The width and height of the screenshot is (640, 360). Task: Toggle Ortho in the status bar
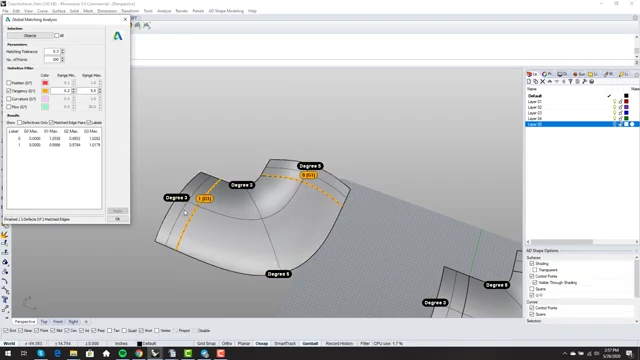pyautogui.click(x=227, y=344)
